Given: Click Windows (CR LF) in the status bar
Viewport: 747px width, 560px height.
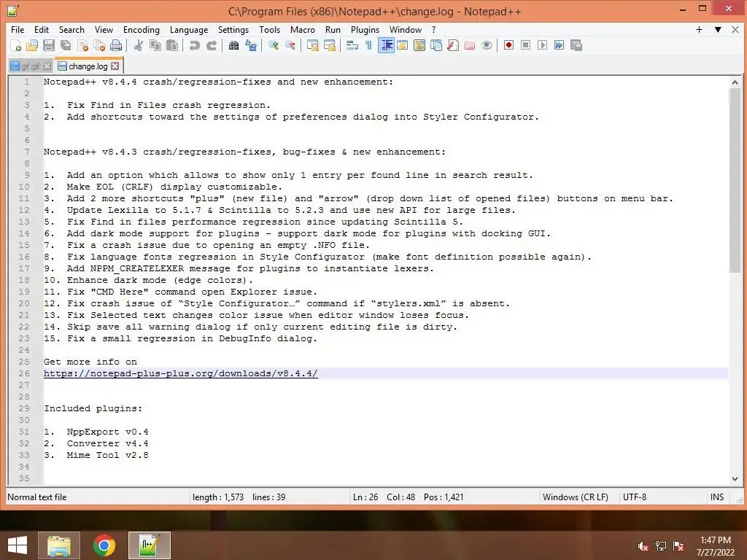Looking at the screenshot, I should pos(575,497).
